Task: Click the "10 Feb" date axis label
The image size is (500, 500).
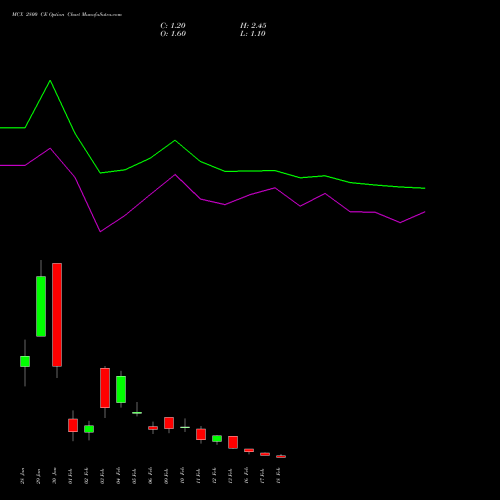Action: click(x=182, y=476)
